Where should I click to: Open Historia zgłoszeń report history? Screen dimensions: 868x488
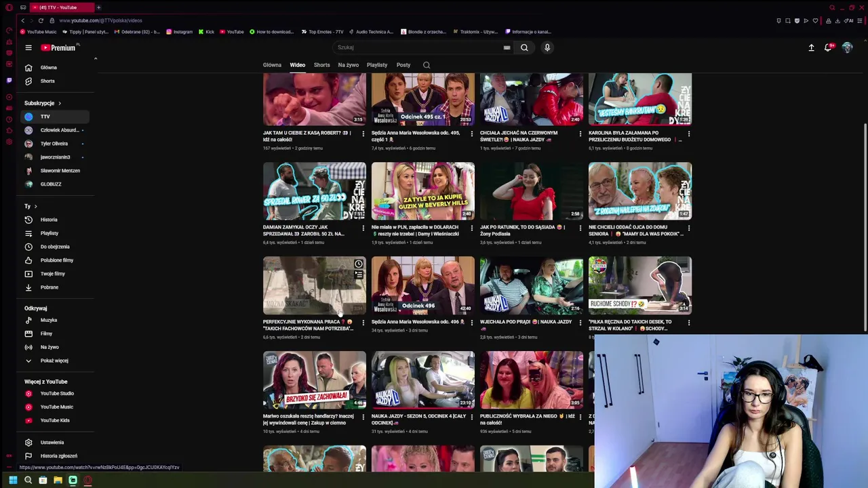[56, 456]
